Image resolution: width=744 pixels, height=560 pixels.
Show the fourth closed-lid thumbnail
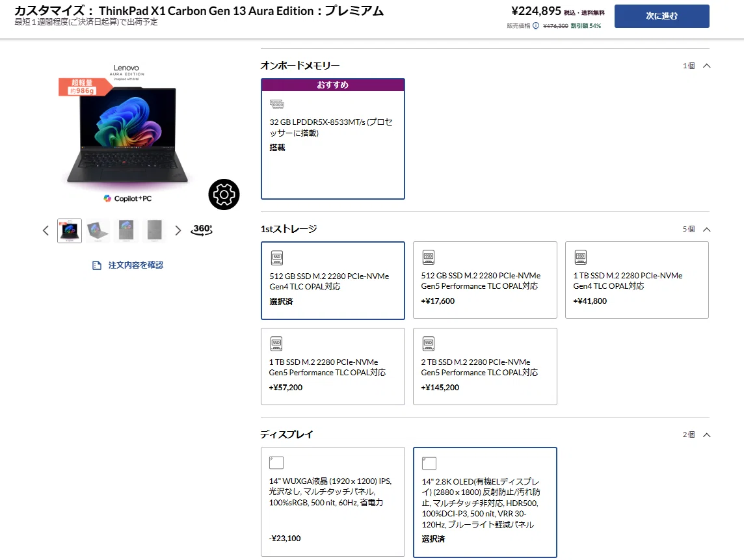click(x=155, y=231)
